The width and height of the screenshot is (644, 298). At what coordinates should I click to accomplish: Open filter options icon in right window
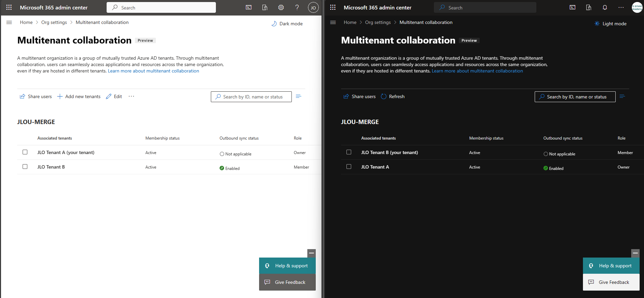[x=622, y=96]
